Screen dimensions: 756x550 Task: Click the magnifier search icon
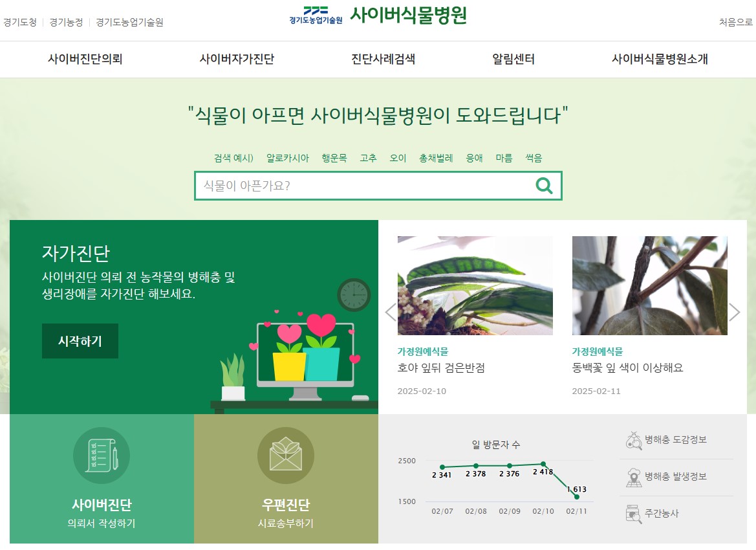[x=544, y=186]
